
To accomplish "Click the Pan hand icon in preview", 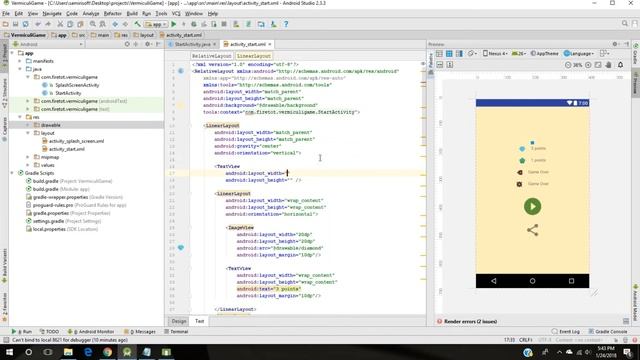I will point(608,65).
